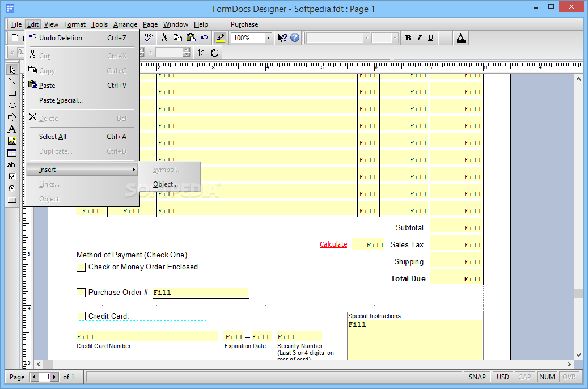Image resolution: width=588 pixels, height=389 pixels.
Task: Click the Undo toolbar icon
Action: point(204,37)
